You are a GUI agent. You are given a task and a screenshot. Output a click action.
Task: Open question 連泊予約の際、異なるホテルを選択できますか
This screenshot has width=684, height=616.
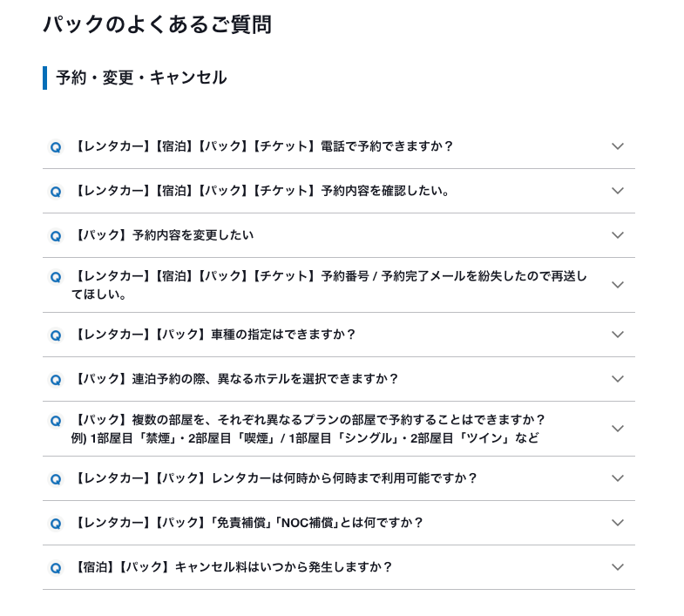[x=338, y=379]
